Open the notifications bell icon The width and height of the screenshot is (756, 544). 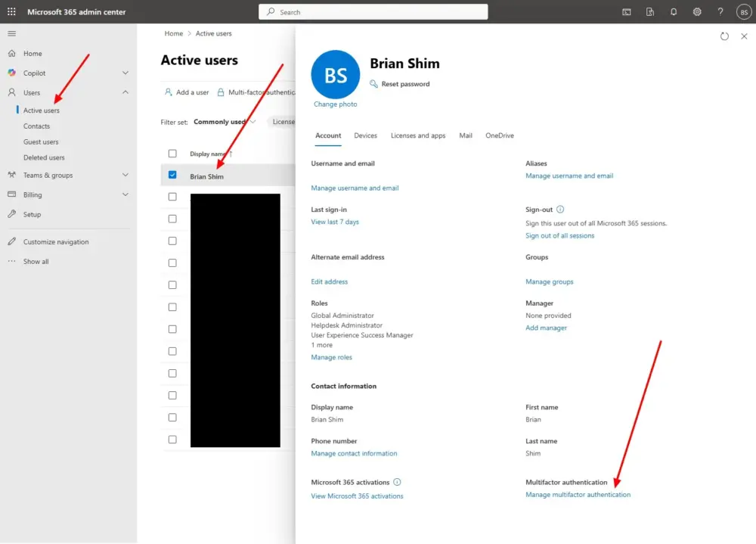tap(673, 11)
